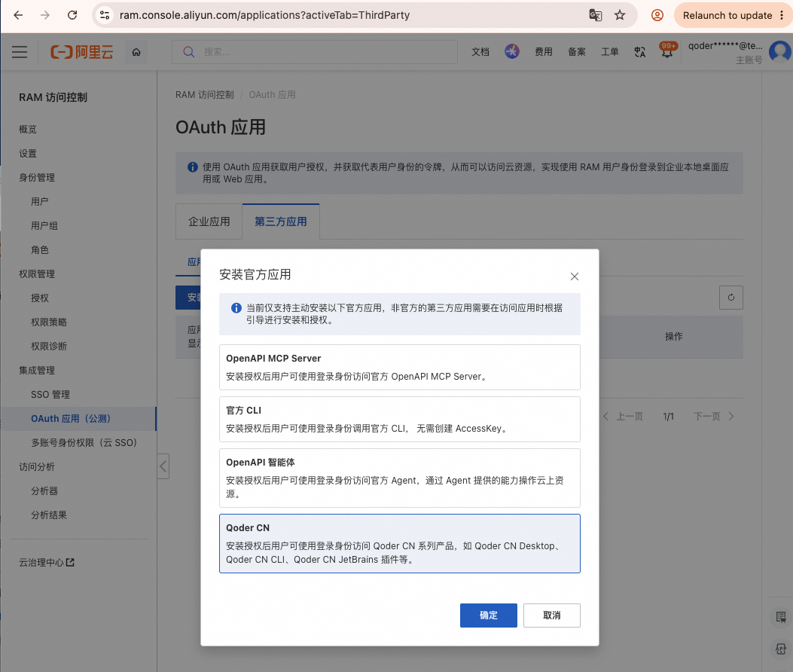This screenshot has width=793, height=672.
Task: Open the hamburger navigation menu
Action: pyautogui.click(x=20, y=52)
